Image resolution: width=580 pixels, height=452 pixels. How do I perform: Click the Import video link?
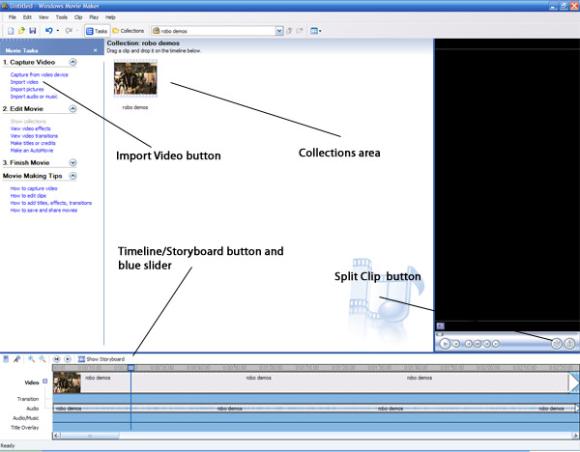[x=24, y=82]
